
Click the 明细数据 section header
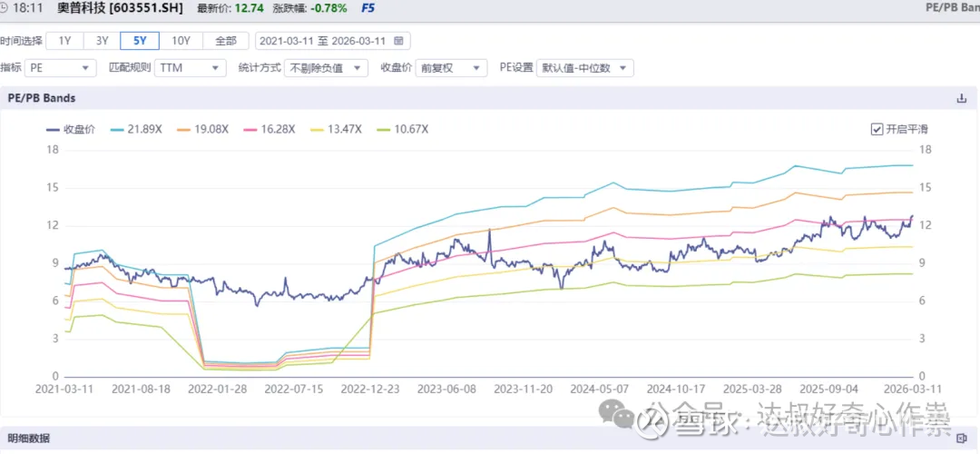29,439
